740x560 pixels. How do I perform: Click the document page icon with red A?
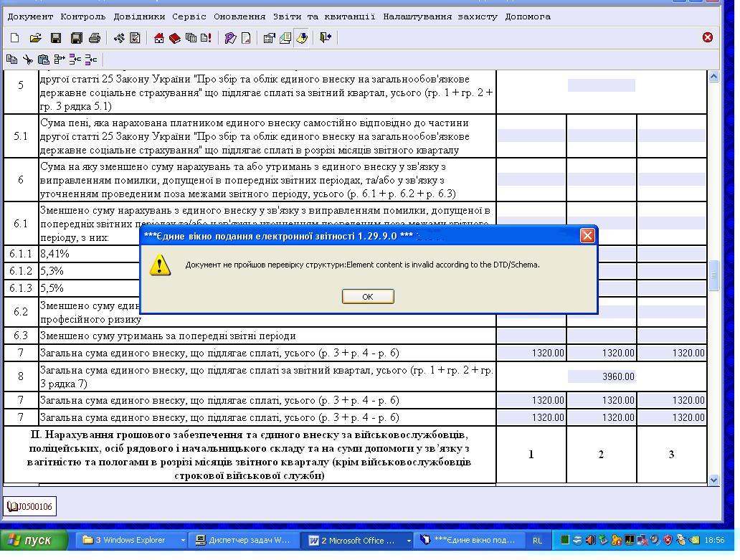[246, 38]
